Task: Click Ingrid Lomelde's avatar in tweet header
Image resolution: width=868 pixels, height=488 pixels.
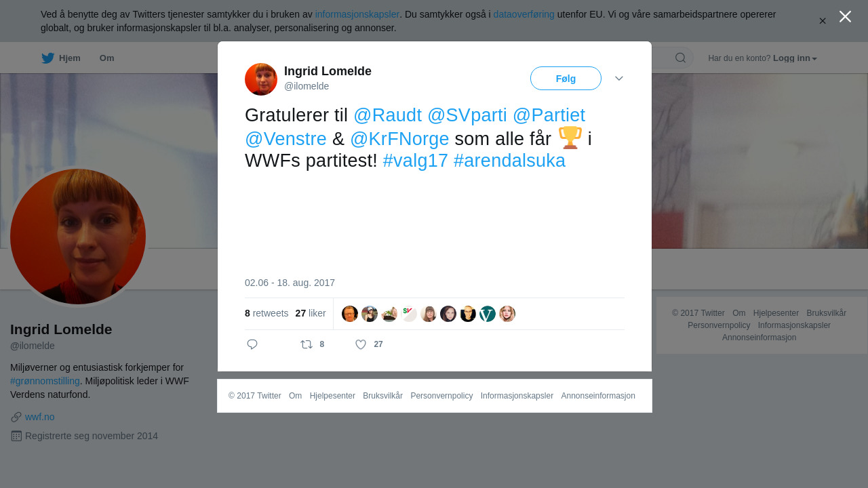Action: pyautogui.click(x=261, y=79)
